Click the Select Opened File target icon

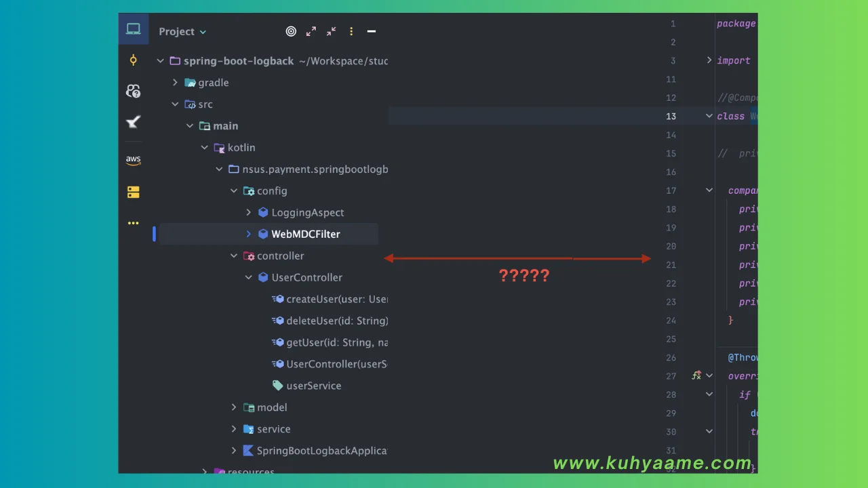(291, 31)
